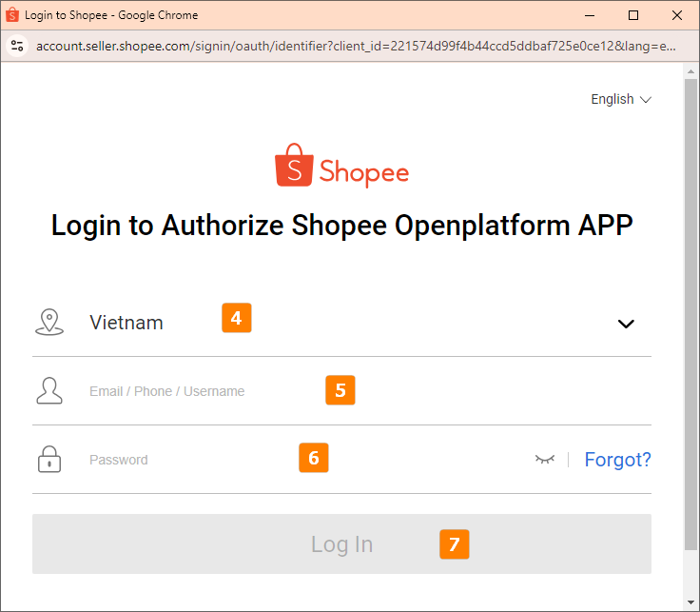Click the location pin icon beside Vietnam
The width and height of the screenshot is (700, 612).
49,323
